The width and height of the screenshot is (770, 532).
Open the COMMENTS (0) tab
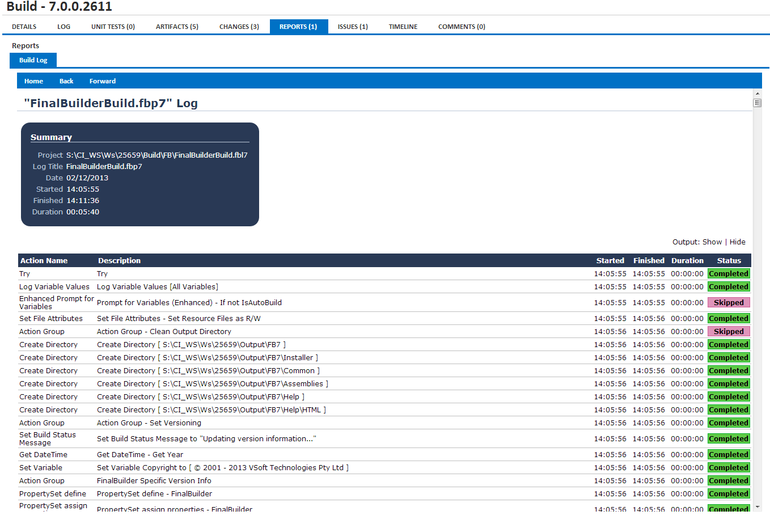pos(462,26)
